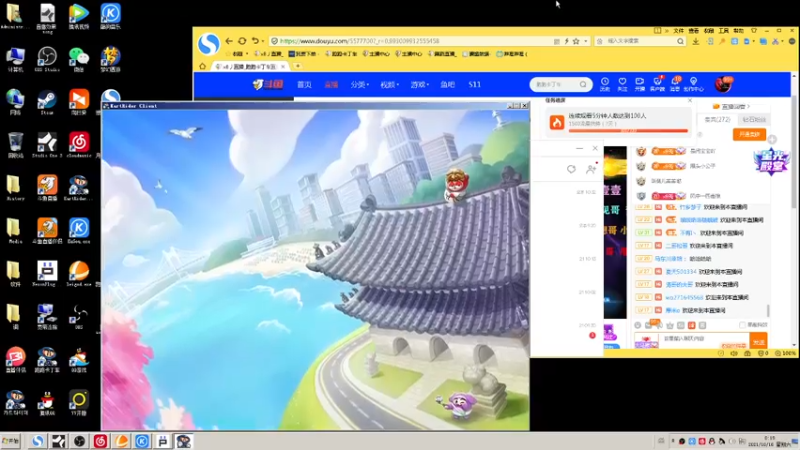Screen dimensions: 800x450
Task: Open Douyu messages icon with badge 10
Action: tap(675, 84)
